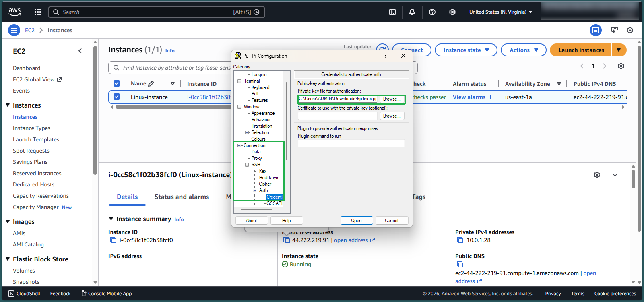This screenshot has height=302, width=644.
Task: Open the AWS home logo
Action: point(15,12)
